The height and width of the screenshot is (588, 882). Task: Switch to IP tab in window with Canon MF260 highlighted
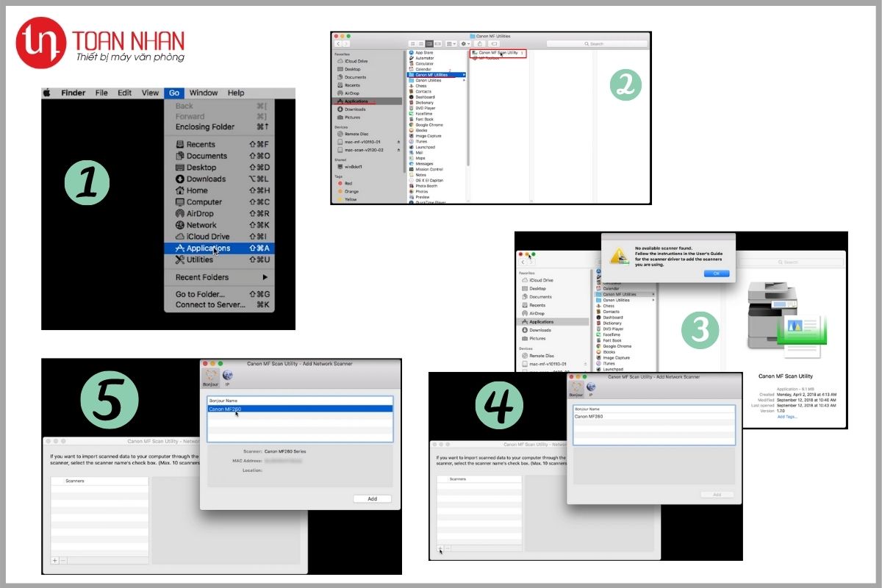[227, 376]
